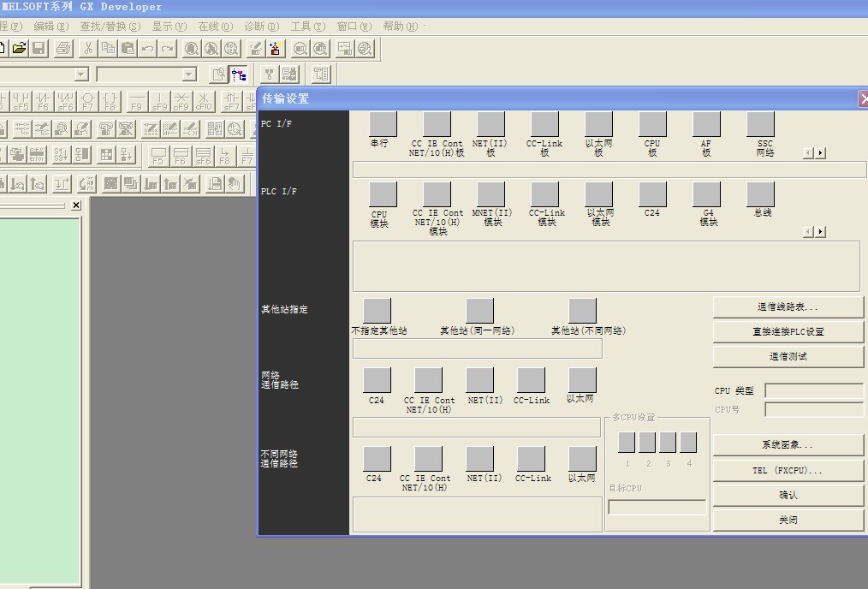
Task: Click the print toolbar icon
Action: click(64, 49)
